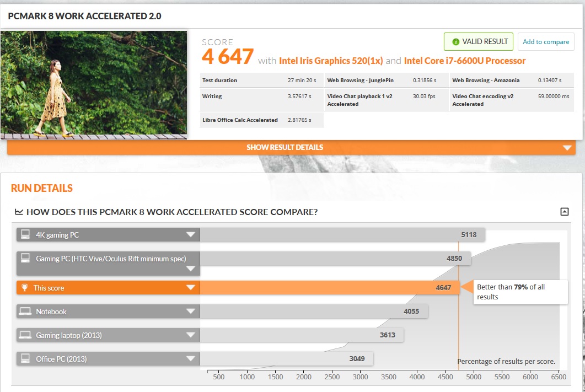
Task: Click the Video Chat playback 1 v2 Accelerated label
Action: click(359, 100)
